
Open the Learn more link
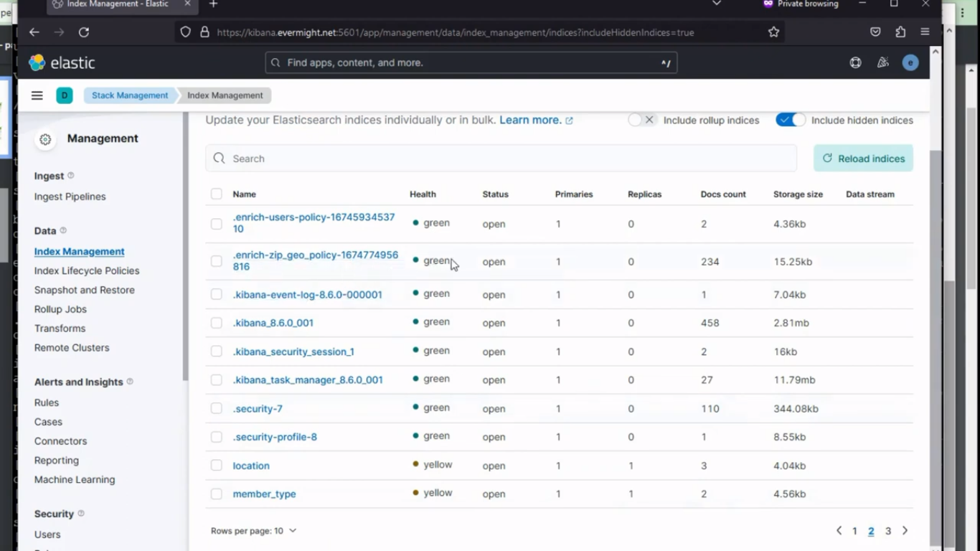[536, 120]
